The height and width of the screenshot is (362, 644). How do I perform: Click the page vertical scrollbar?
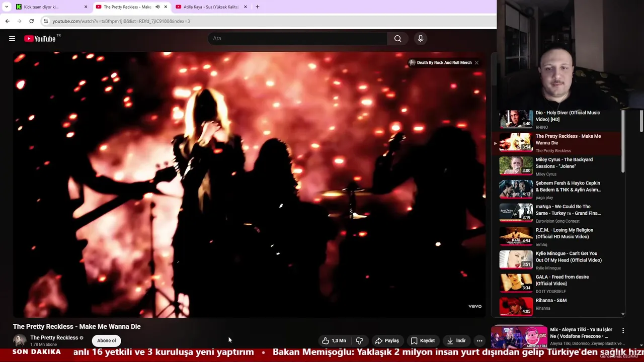tap(641, 121)
